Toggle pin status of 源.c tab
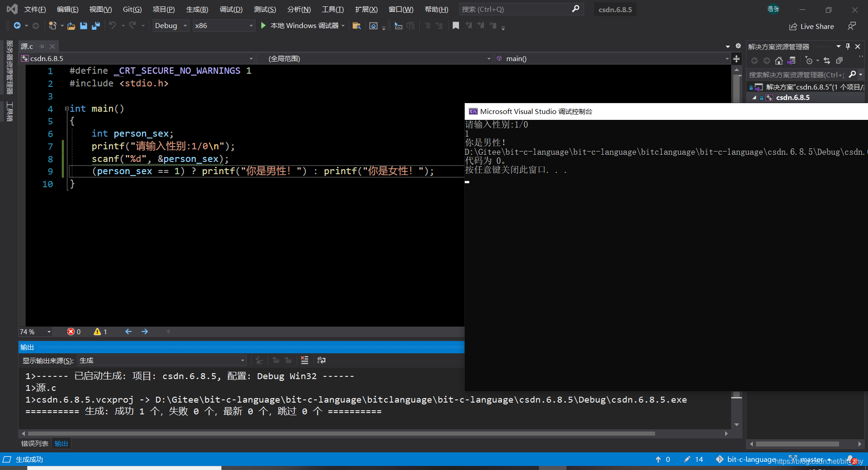 pyautogui.click(x=42, y=46)
